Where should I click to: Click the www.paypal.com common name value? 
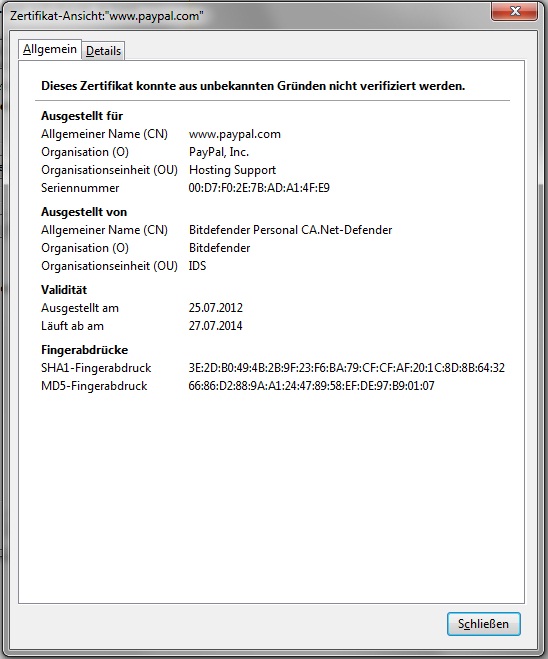click(234, 134)
